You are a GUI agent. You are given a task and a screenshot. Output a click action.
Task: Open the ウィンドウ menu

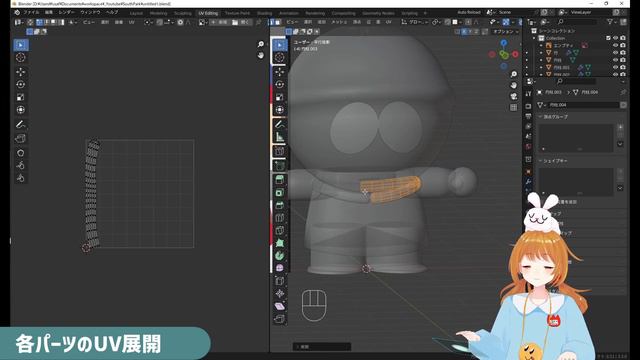[90, 13]
